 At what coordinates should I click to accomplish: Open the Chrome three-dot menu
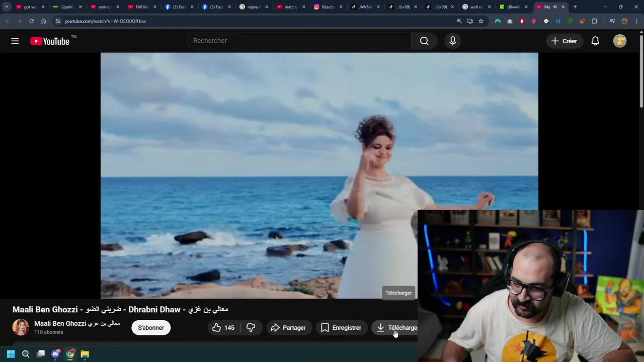tap(636, 21)
